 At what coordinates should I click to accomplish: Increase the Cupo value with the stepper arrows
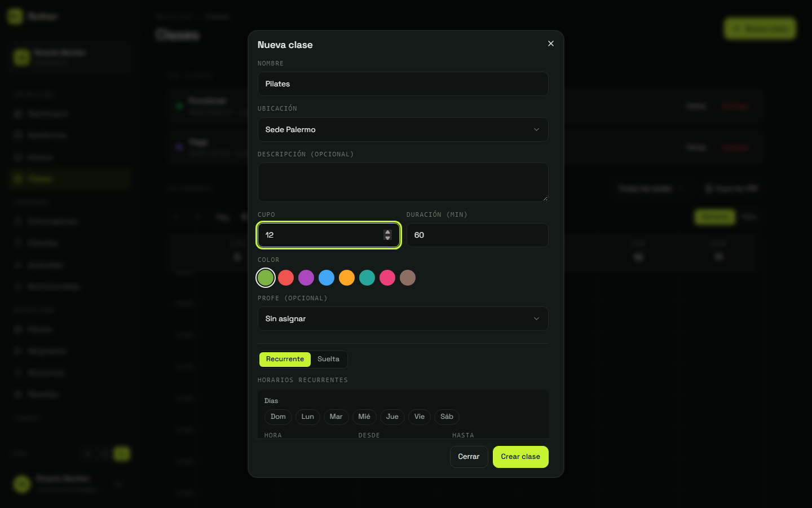click(x=387, y=232)
